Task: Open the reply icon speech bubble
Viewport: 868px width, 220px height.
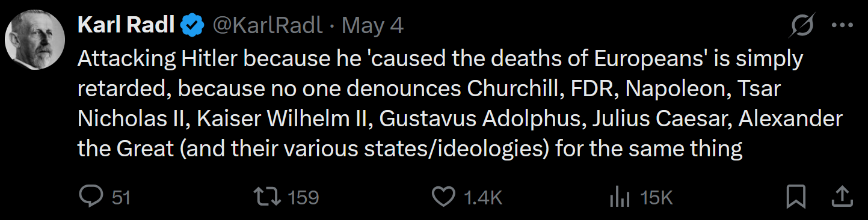Action: (91, 197)
